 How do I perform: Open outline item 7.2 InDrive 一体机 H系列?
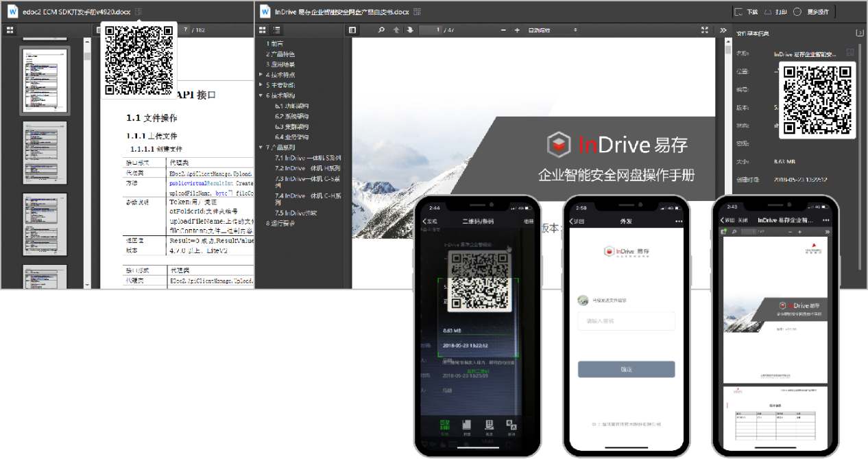click(308, 168)
